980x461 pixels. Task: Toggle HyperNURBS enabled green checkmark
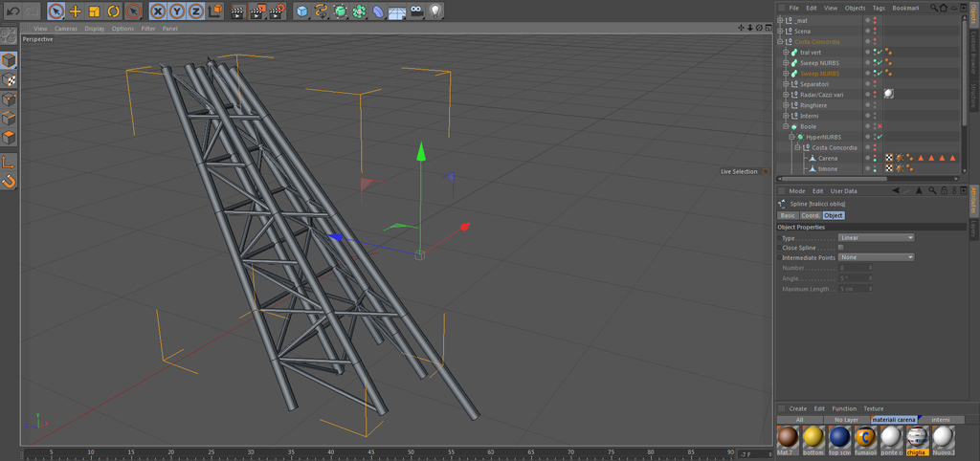[880, 137]
